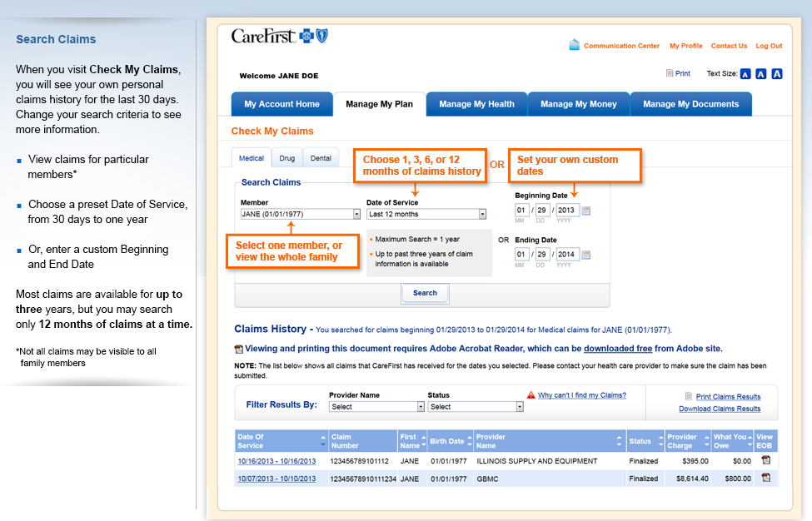This screenshot has width=812, height=521.
Task: Open the Contact Us link
Action: click(729, 46)
